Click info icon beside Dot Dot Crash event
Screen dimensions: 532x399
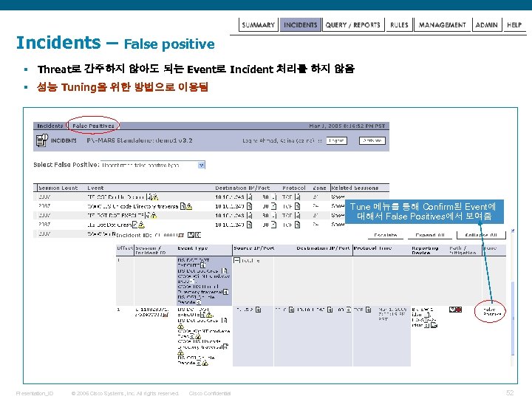pos(134,225)
